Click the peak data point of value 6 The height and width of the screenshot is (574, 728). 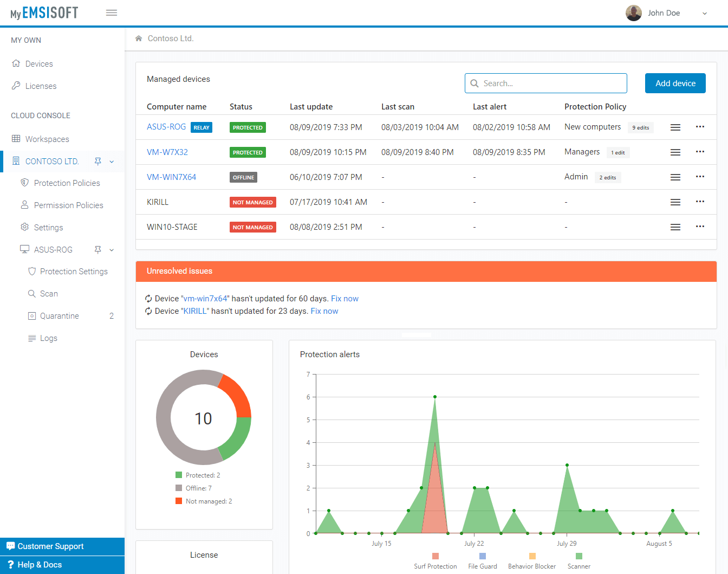[435, 397]
